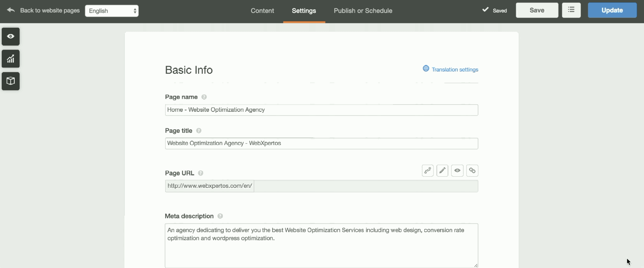The height and width of the screenshot is (268, 644).
Task: Click the http://www.webxpertos.com/en/ URL prefix
Action: [x=209, y=186]
